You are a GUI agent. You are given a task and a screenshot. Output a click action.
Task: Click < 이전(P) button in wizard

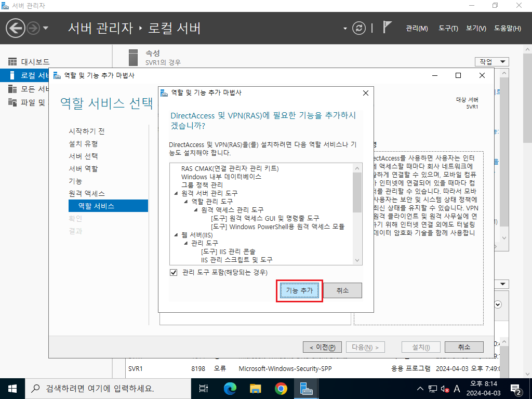[322, 347]
